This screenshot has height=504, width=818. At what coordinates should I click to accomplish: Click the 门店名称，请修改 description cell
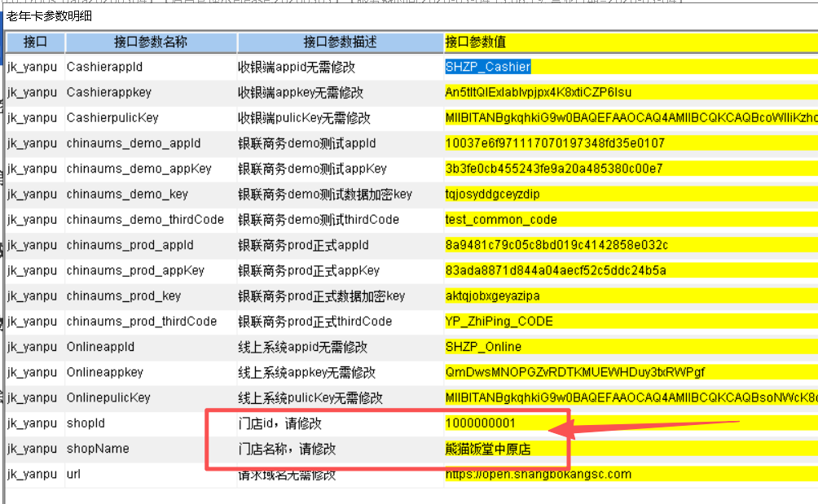tap(287, 449)
